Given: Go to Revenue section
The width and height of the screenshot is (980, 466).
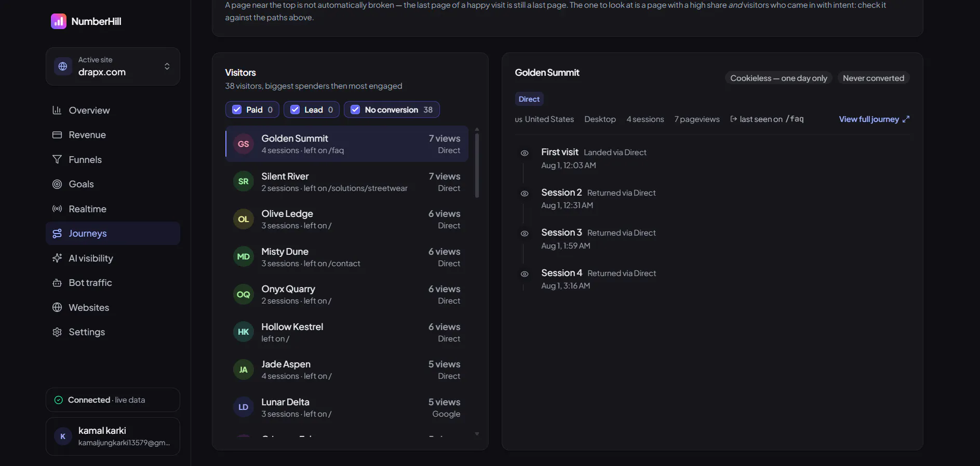Looking at the screenshot, I should (x=113, y=135).
